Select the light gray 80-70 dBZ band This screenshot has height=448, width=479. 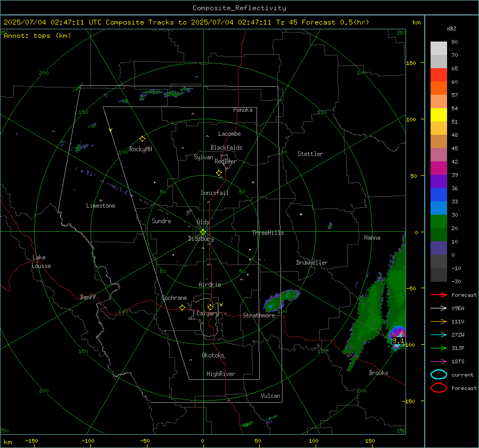(439, 48)
